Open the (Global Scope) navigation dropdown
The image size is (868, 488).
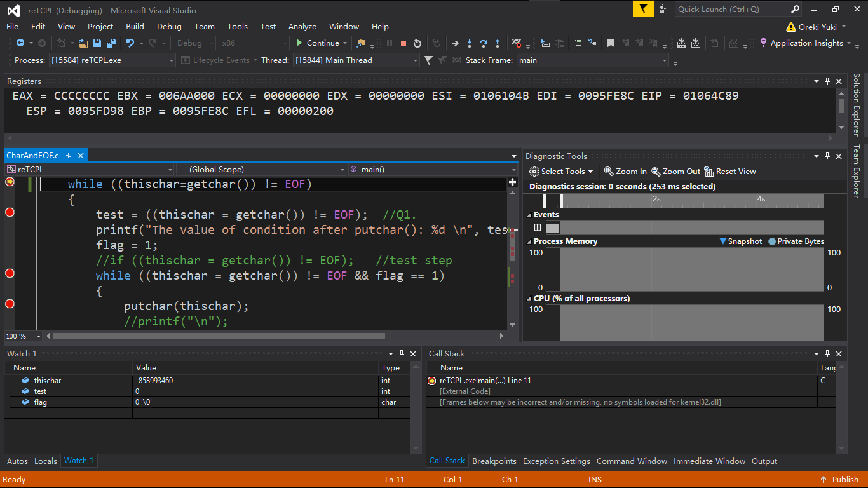(262, 170)
